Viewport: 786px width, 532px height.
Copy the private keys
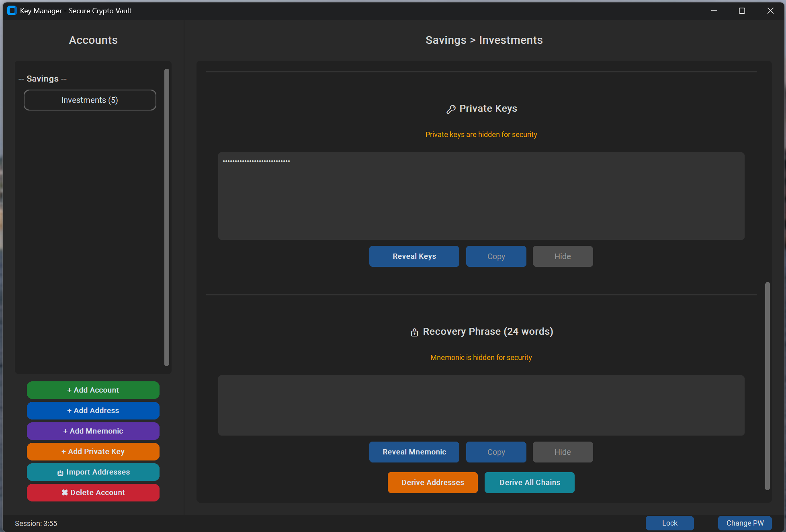(496, 256)
